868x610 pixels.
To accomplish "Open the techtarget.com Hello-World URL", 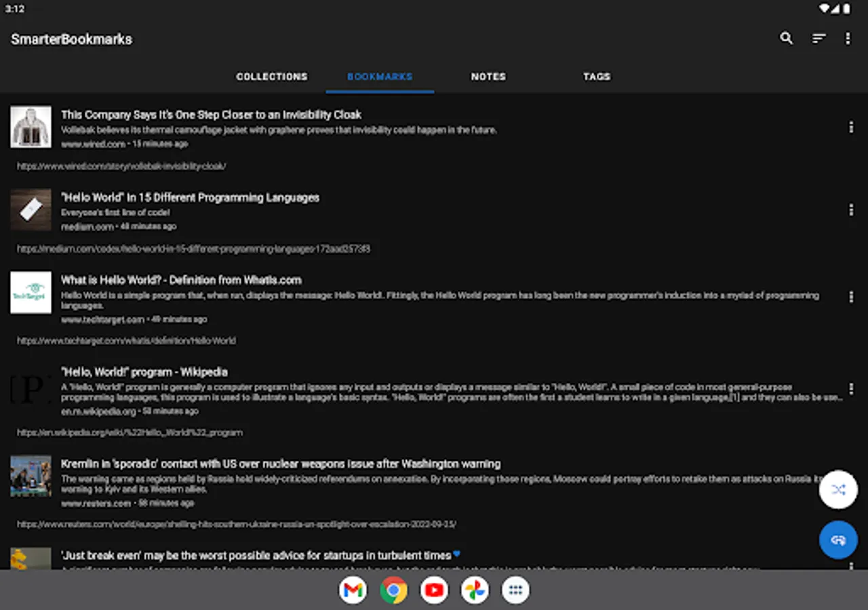I will coord(126,340).
